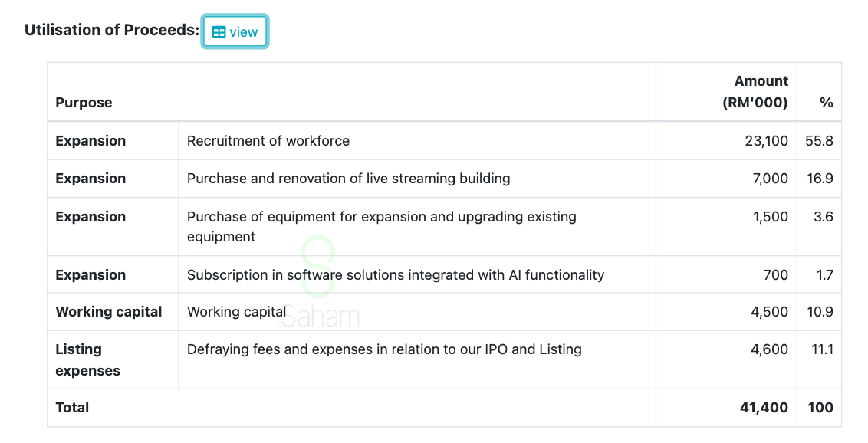Click the bold Working capital category cell
The width and height of the screenshot is (868, 443).
click(109, 312)
